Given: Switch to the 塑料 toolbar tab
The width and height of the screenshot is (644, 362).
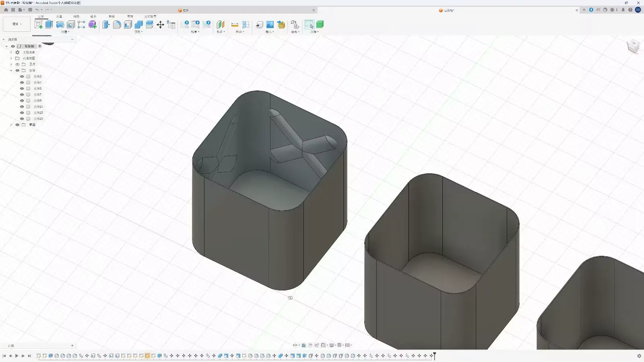Looking at the screenshot, I should tap(111, 16).
